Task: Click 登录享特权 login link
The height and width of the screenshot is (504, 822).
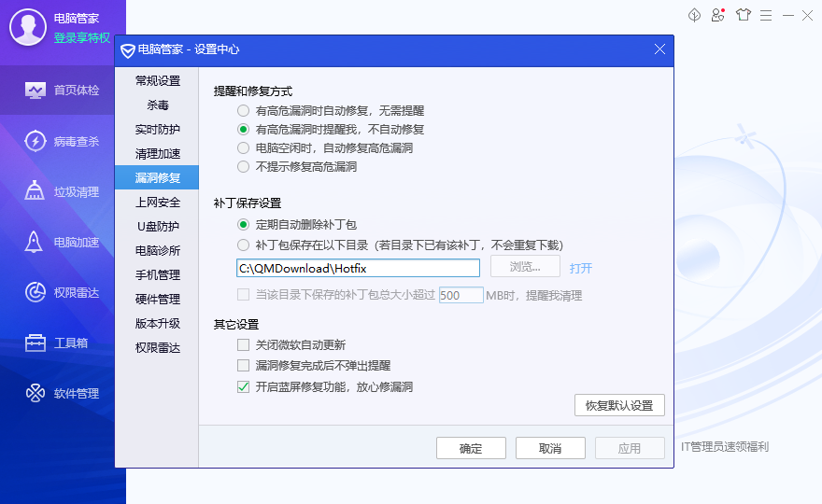Action: point(82,37)
